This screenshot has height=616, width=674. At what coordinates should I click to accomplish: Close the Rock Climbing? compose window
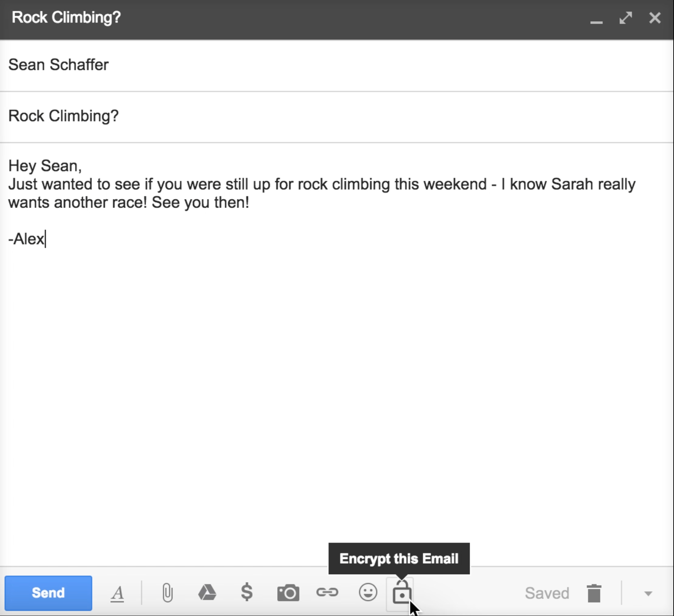click(x=654, y=18)
